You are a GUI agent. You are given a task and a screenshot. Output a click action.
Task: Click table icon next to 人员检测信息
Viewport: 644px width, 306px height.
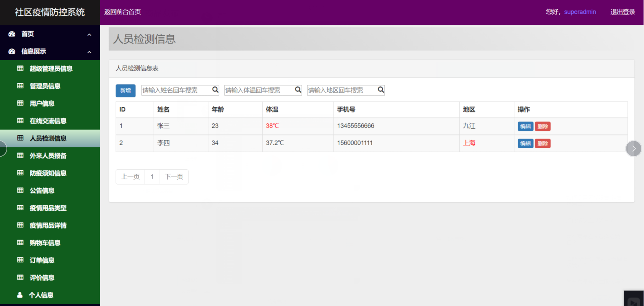tap(20, 138)
